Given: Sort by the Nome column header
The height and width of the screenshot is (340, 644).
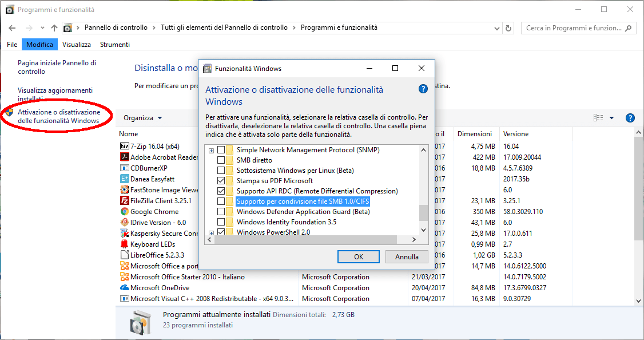Looking at the screenshot, I should (x=129, y=133).
